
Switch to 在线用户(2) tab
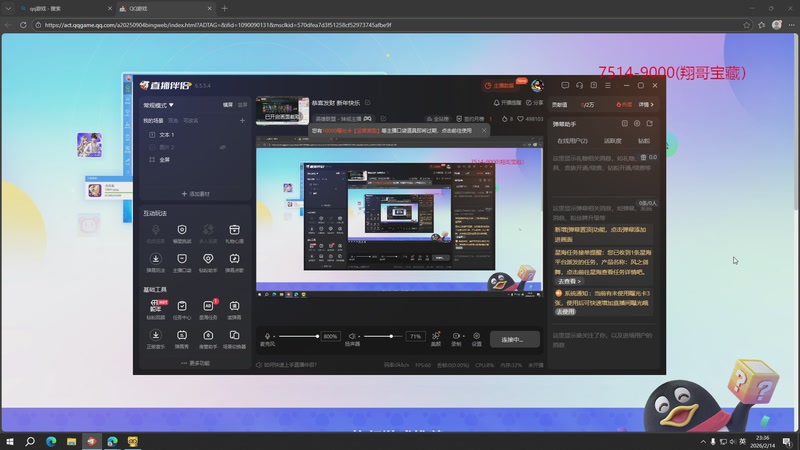(572, 141)
